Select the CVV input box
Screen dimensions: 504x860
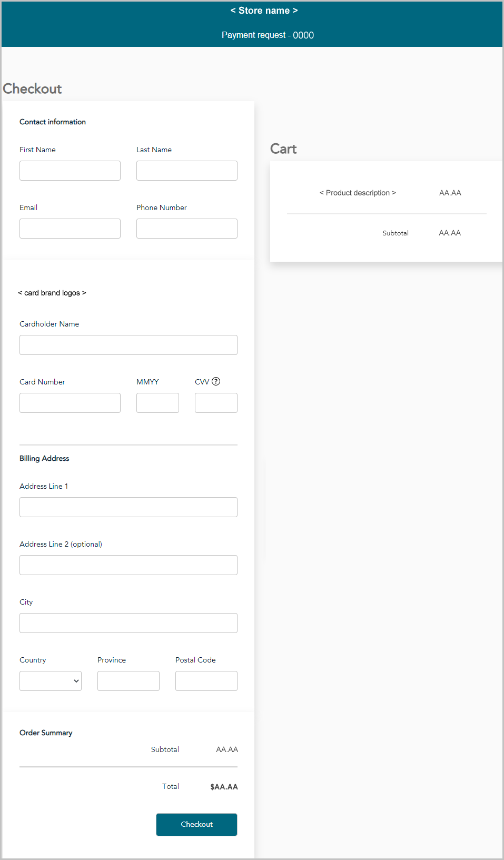[216, 403]
